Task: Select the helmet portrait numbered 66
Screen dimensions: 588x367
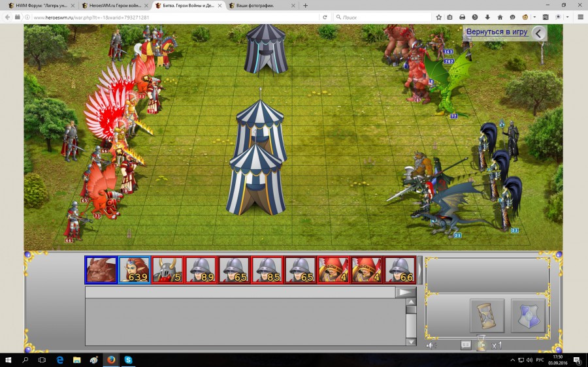Action: click(400, 270)
